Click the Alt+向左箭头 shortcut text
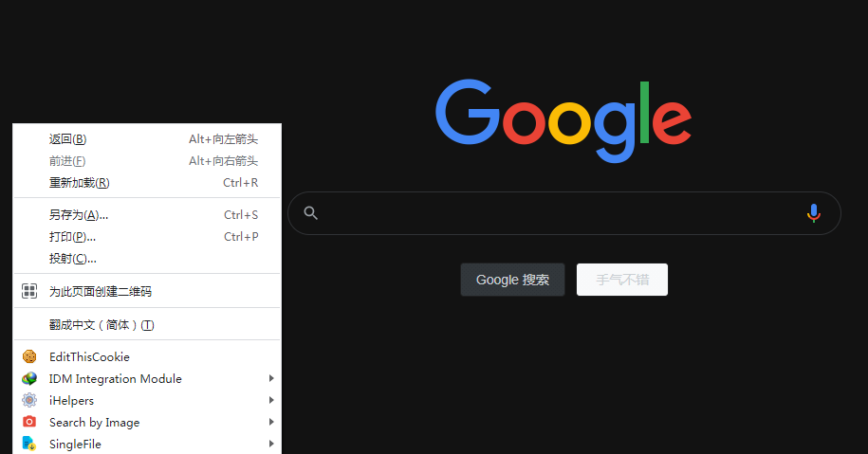Viewport: 868px width, 454px height. click(x=223, y=139)
